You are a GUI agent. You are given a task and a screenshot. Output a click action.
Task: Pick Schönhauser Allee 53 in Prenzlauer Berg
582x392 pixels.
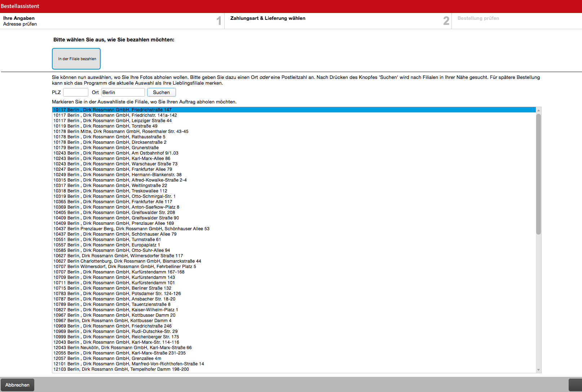tap(294, 229)
